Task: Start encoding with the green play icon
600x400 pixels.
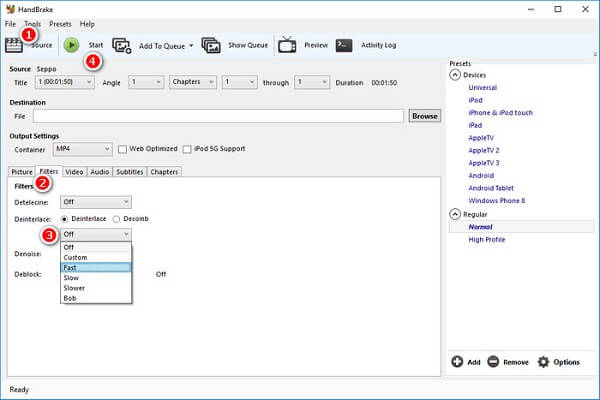Action: 71,45
